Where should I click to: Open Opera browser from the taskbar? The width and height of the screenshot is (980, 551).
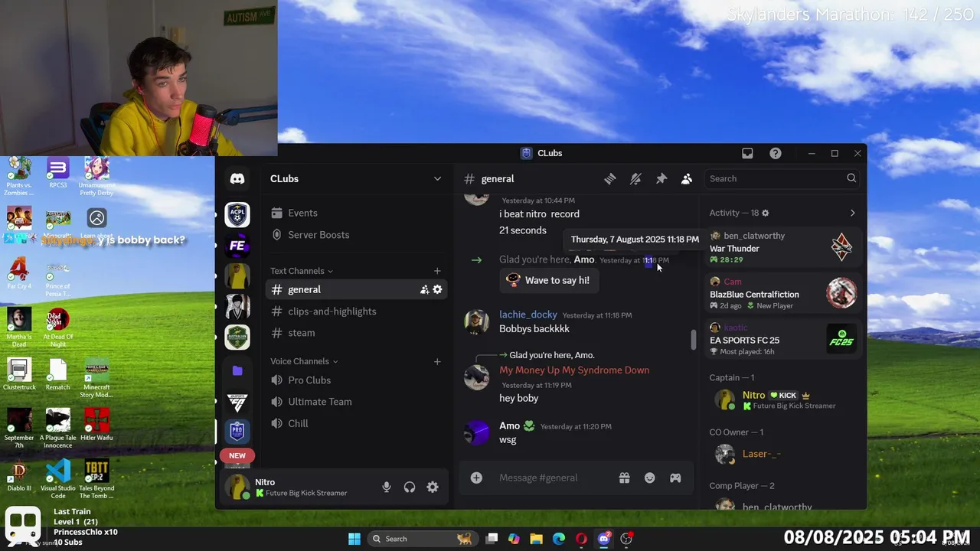(x=581, y=539)
